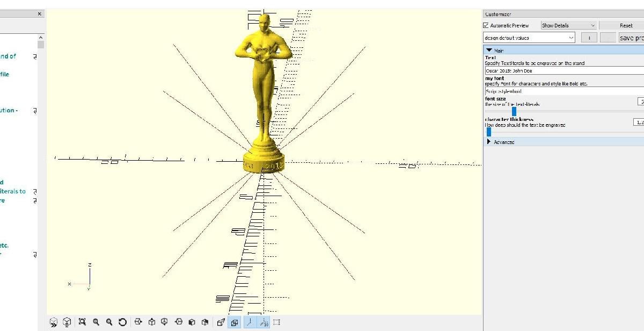Click the font size slider handle
644x331 pixels.
(514, 111)
